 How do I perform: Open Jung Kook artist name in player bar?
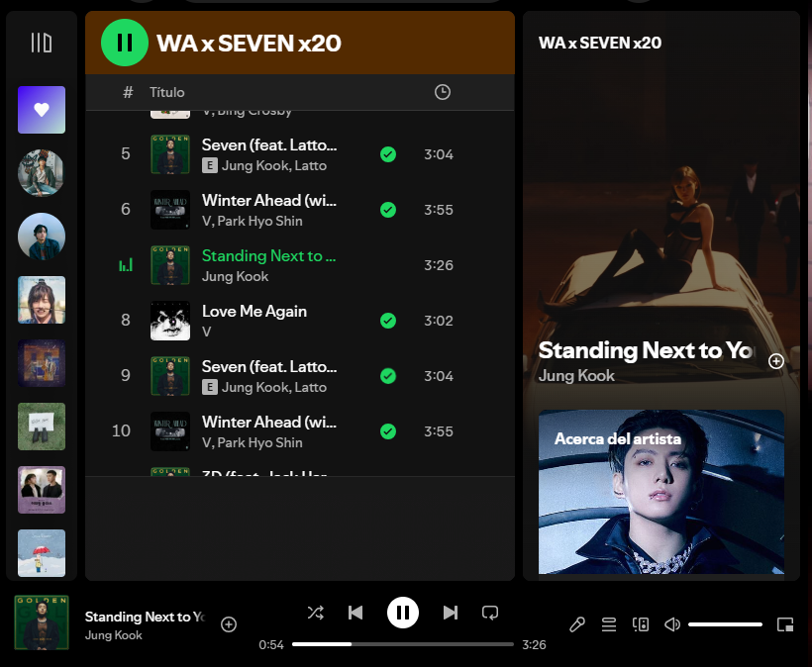click(x=114, y=635)
